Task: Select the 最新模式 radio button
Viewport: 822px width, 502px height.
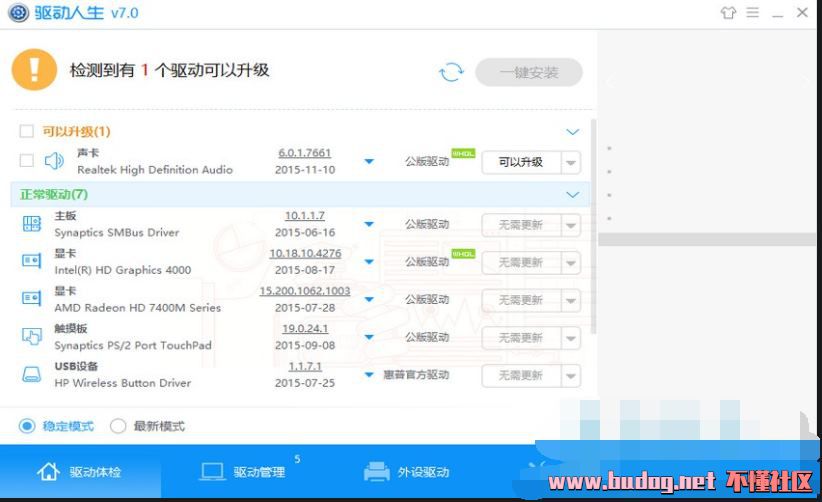Action: [118, 426]
